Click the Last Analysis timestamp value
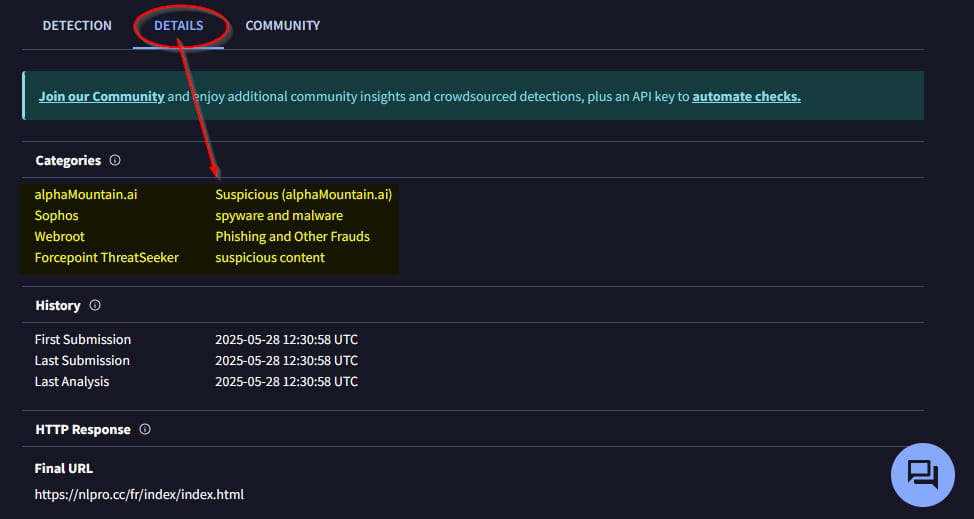This screenshot has width=974, height=519. (x=286, y=381)
